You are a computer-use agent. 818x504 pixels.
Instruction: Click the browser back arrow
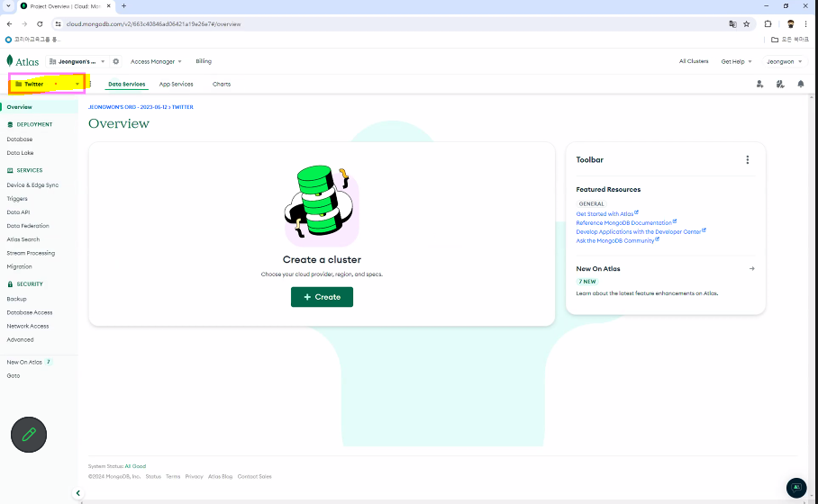coord(9,24)
